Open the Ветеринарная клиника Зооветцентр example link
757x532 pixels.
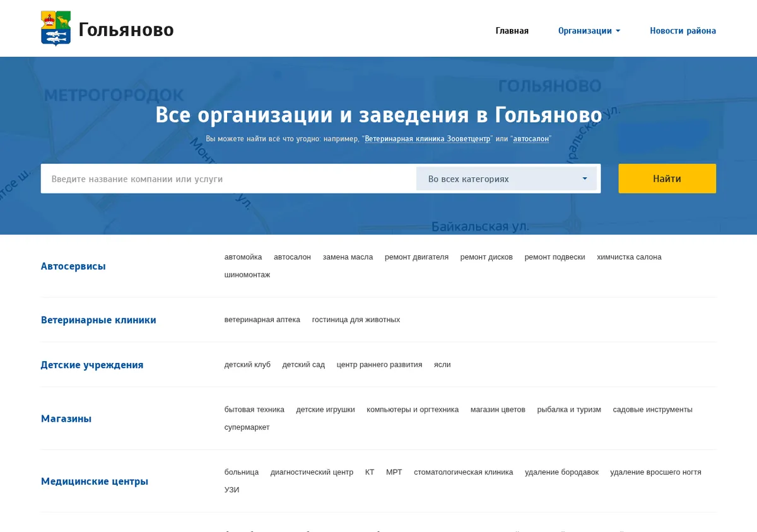point(428,139)
